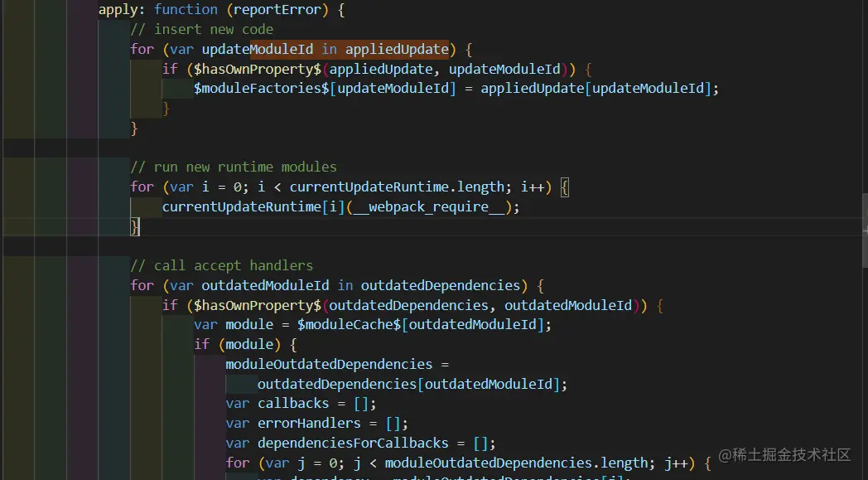868x480 pixels.
Task: Click the line 'var dependenciesForCallbacks = [];'
Action: pos(361,444)
